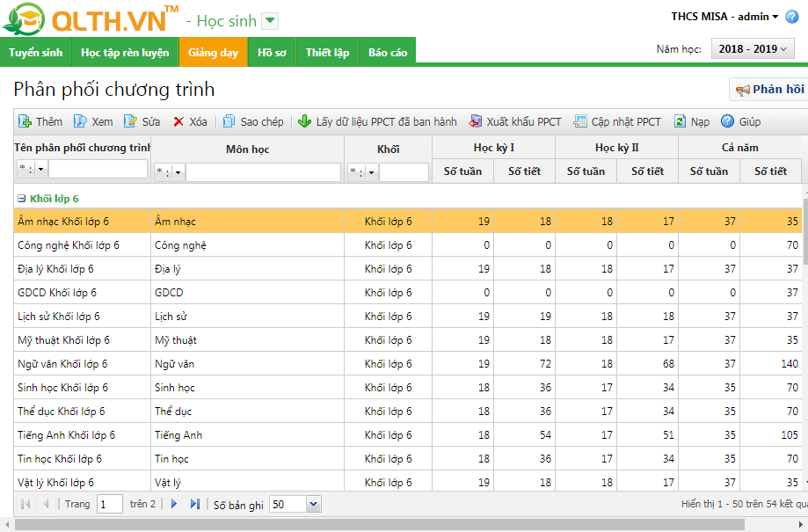Switch to the Báo cáo tab
The width and height of the screenshot is (808, 532).
tap(388, 53)
